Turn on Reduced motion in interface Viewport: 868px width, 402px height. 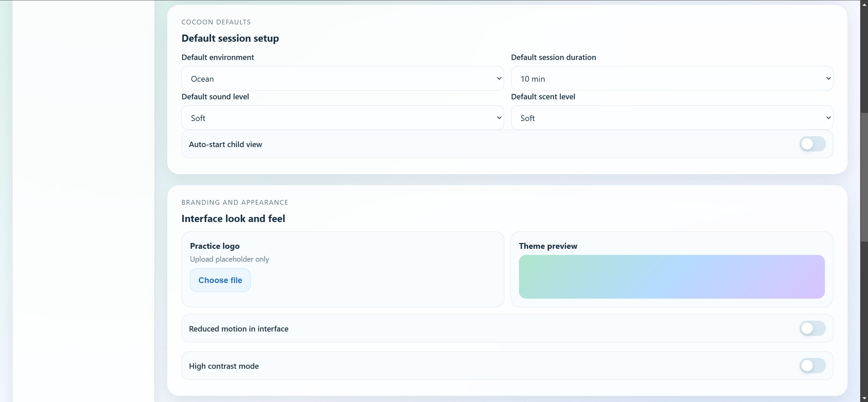coord(812,328)
